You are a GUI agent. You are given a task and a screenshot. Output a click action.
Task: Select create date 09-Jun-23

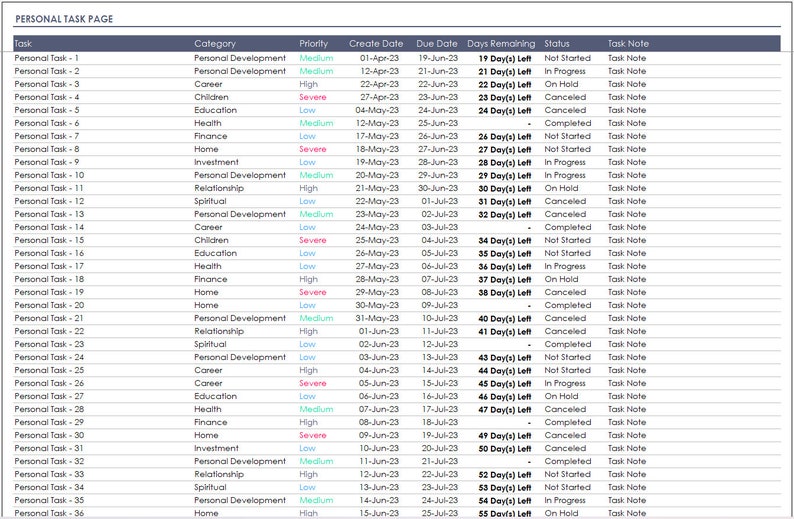[x=379, y=435]
